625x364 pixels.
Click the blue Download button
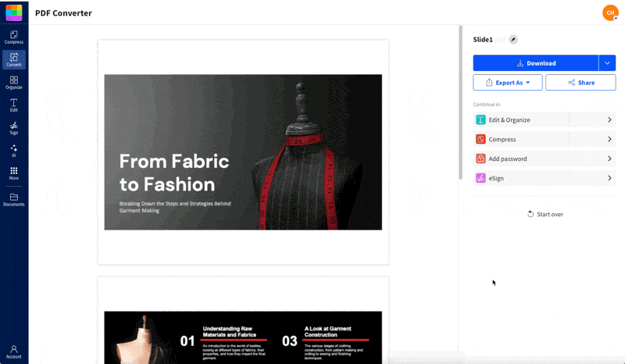tap(535, 63)
